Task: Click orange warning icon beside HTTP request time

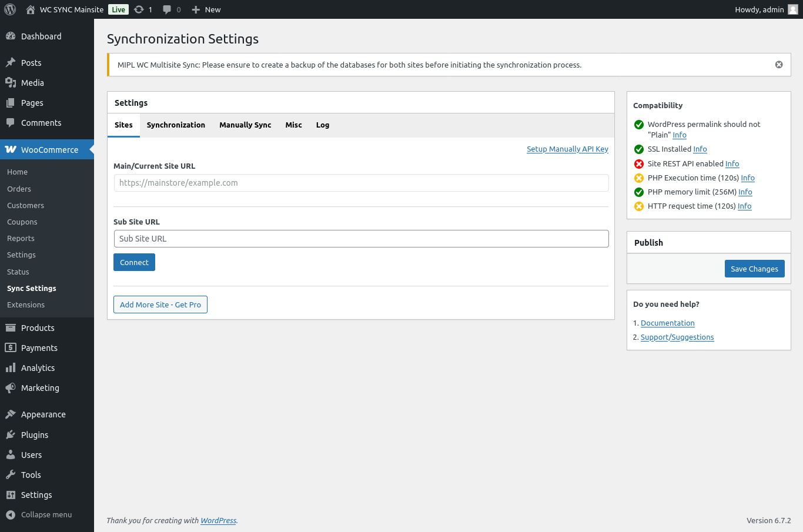Action: 639,206
